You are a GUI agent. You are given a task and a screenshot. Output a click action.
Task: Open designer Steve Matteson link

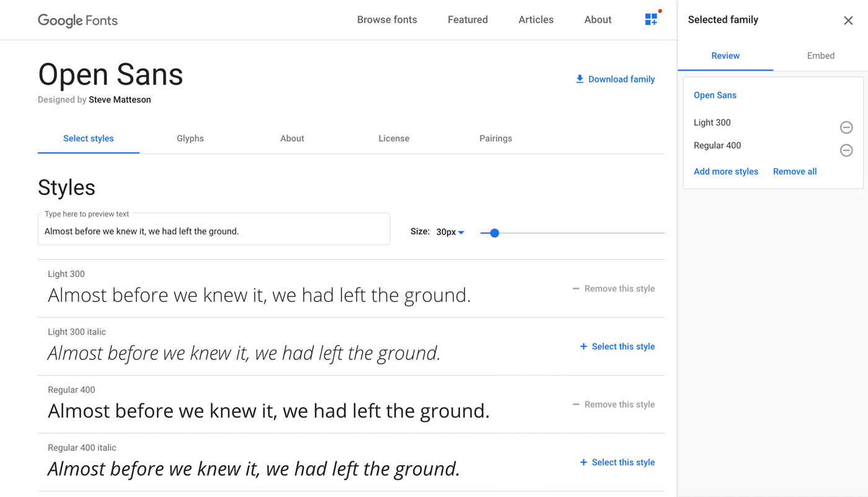pyautogui.click(x=120, y=100)
